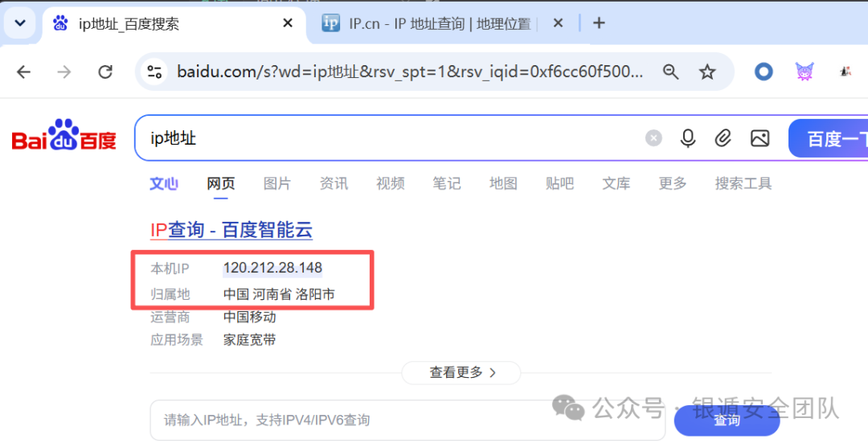Select the 网页 results tab
Image resolution: width=868 pixels, height=443 pixels.
click(x=221, y=183)
